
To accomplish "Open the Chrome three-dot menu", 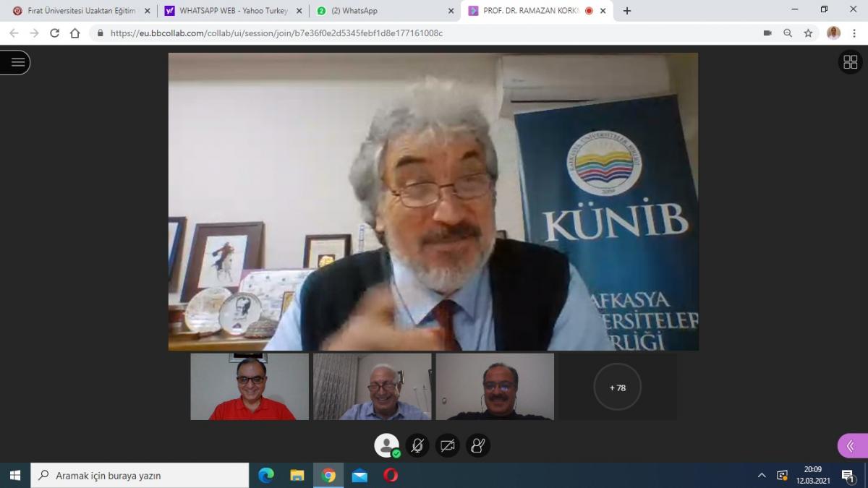I will tap(854, 33).
